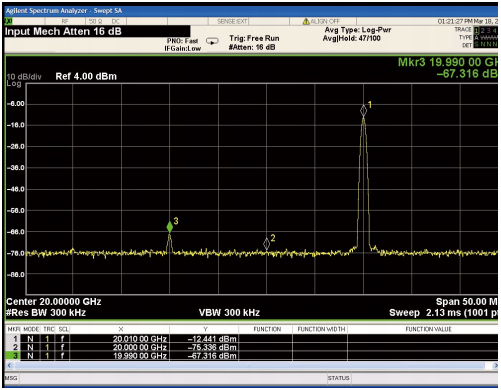
Task: Select marker table row 1 at 20.010 GHz
Action: click(252, 339)
